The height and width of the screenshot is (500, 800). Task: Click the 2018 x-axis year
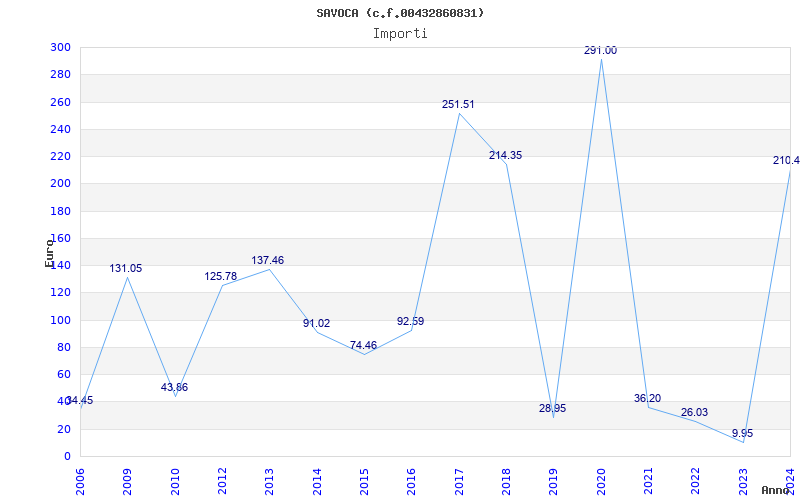tap(506, 482)
